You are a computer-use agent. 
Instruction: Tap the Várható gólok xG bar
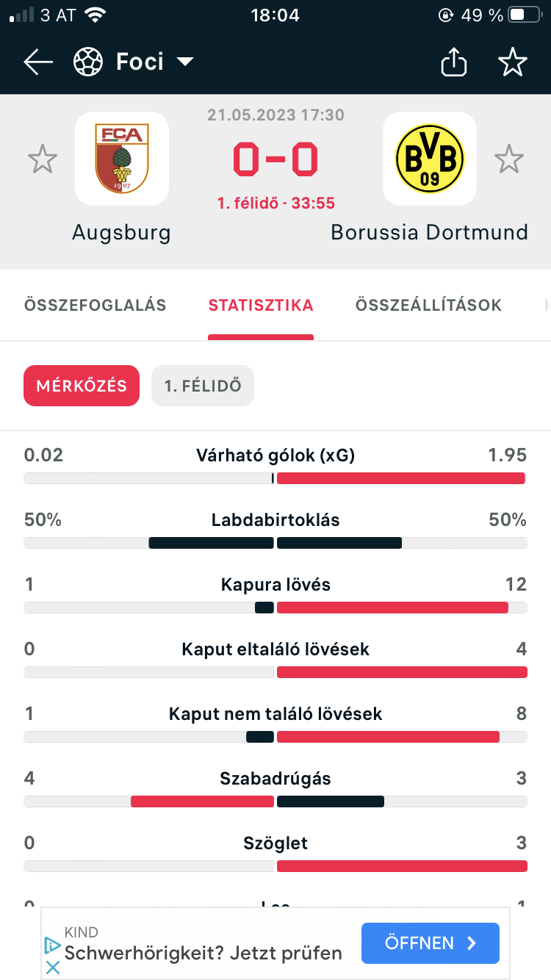275,478
